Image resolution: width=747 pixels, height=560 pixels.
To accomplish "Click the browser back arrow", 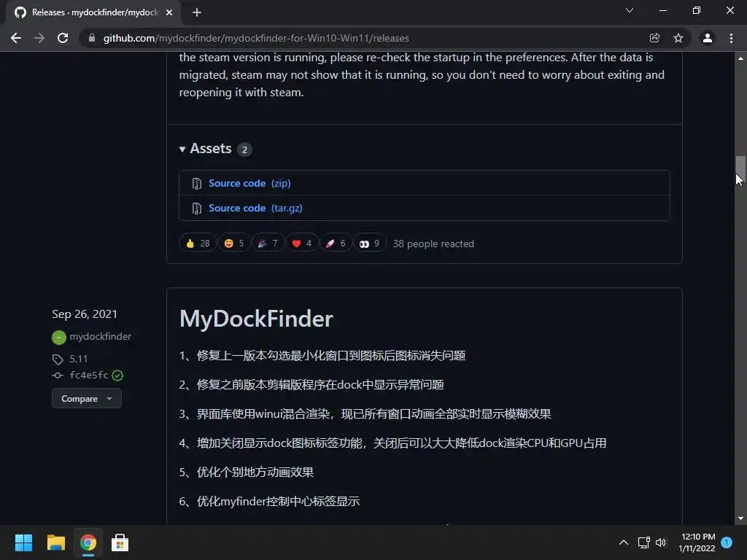I will 16,38.
